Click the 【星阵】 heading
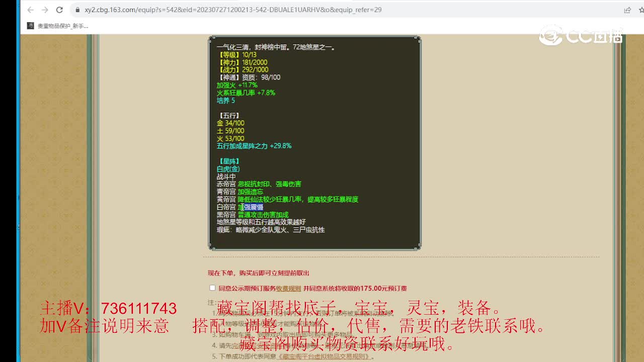644x362 pixels. tap(228, 161)
